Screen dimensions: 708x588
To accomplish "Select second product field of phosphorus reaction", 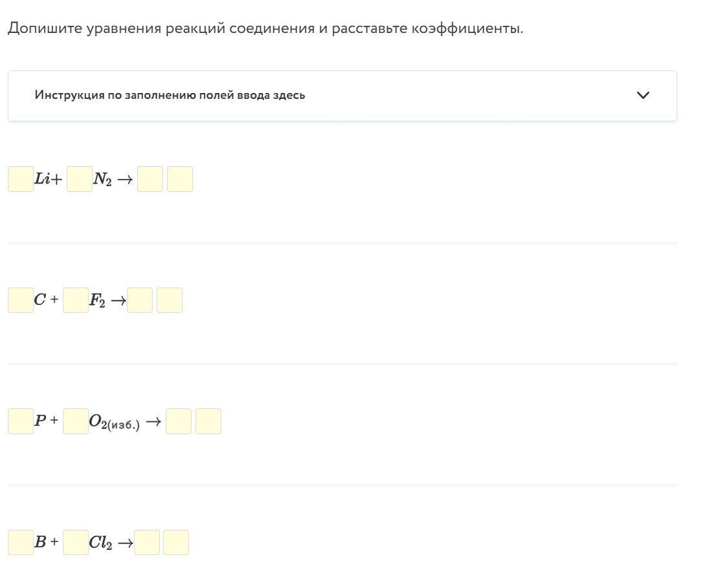I will tap(208, 421).
